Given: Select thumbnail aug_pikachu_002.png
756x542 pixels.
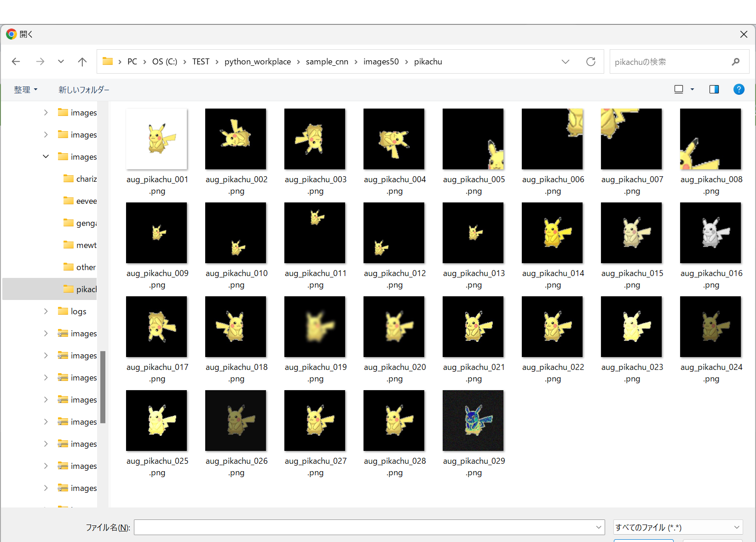Looking at the screenshot, I should (x=236, y=139).
